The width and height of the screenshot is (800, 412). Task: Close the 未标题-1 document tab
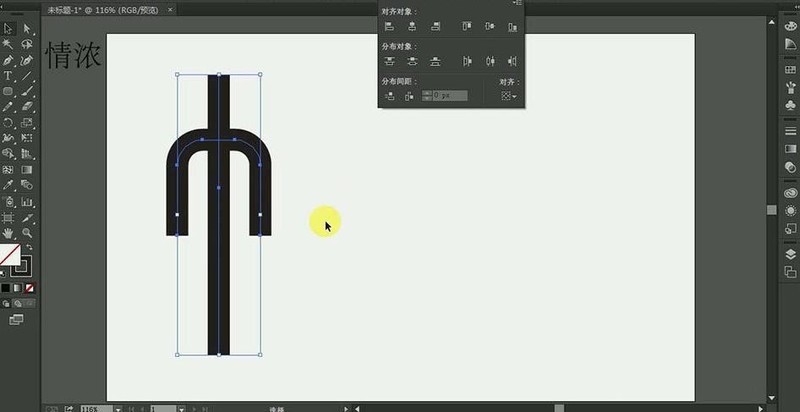tap(170, 9)
